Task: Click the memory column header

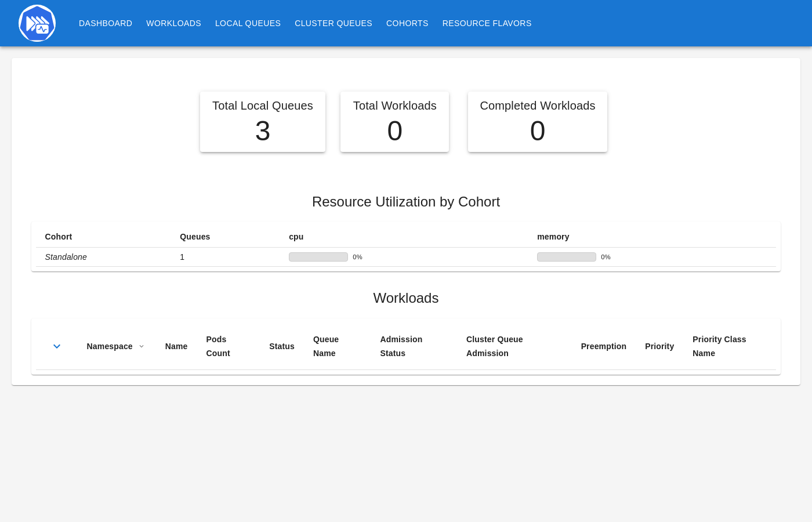Action: coord(553,237)
